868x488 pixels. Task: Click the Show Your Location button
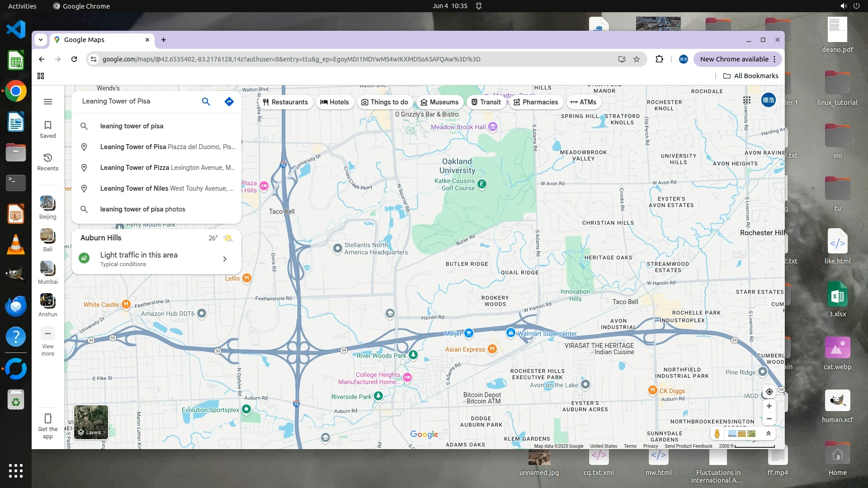pos(769,392)
